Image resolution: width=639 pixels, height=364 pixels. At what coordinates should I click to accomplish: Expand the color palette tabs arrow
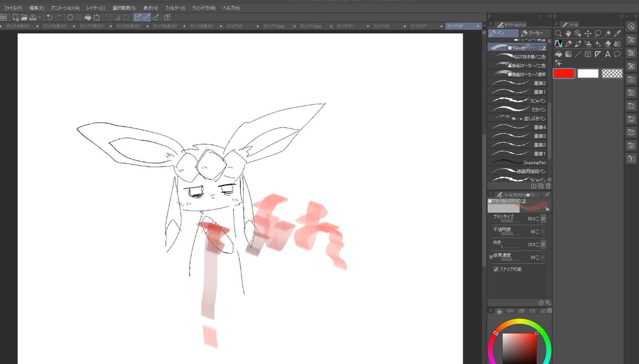pos(550,310)
